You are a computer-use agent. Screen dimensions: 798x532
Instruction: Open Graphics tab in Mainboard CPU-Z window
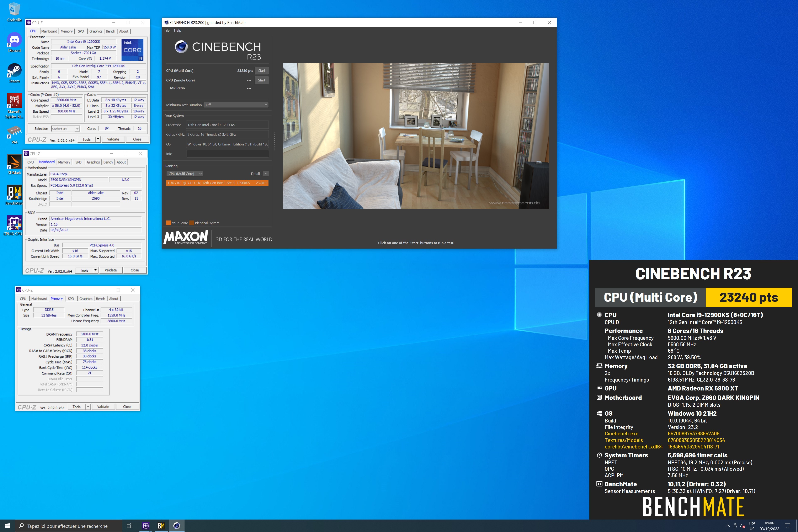tap(93, 162)
